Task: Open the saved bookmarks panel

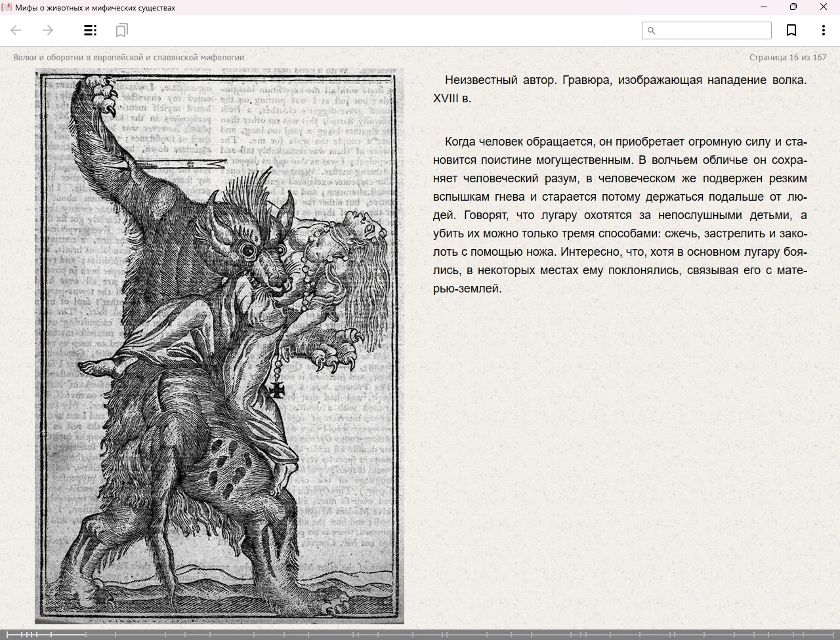Action: pyautogui.click(x=121, y=30)
